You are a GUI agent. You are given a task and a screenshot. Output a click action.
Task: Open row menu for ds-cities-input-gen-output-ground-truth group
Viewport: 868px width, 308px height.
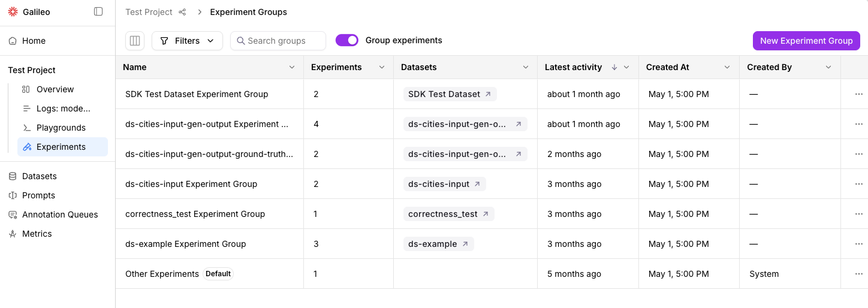tap(858, 154)
